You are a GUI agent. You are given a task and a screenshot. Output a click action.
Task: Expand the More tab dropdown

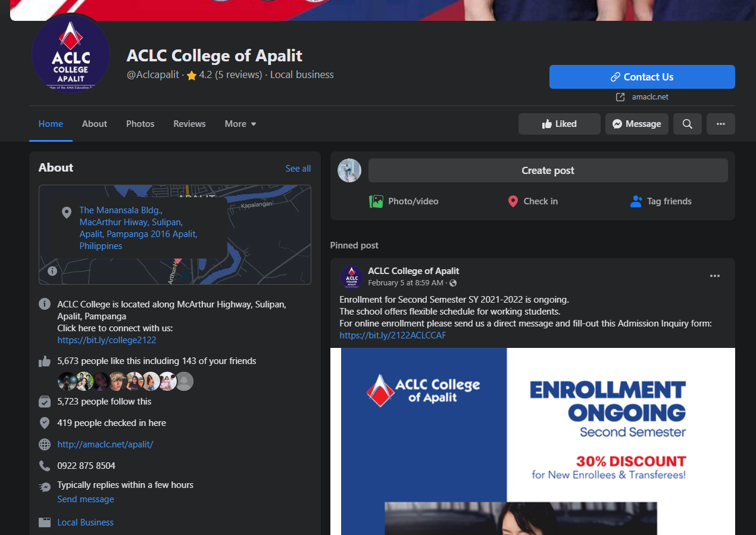(x=240, y=124)
